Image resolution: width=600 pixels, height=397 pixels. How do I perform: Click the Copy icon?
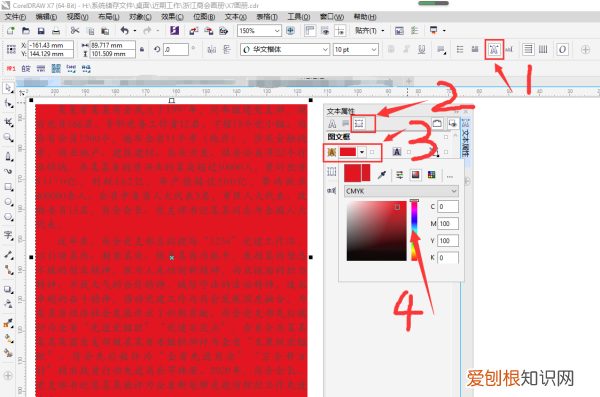point(90,31)
